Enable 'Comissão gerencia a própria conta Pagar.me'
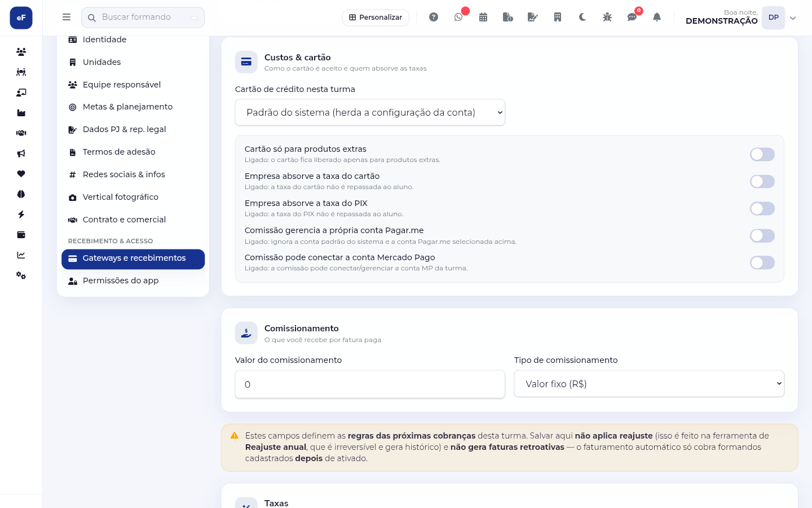The height and width of the screenshot is (508, 812). pos(762,235)
